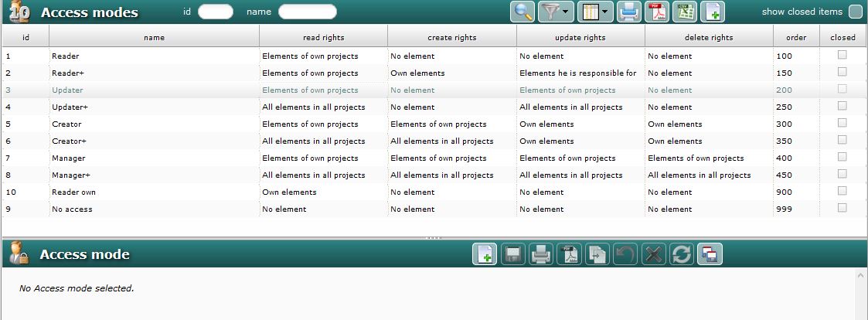Click the order value 999
Viewport: 868px width, 320px height.
[x=784, y=209]
